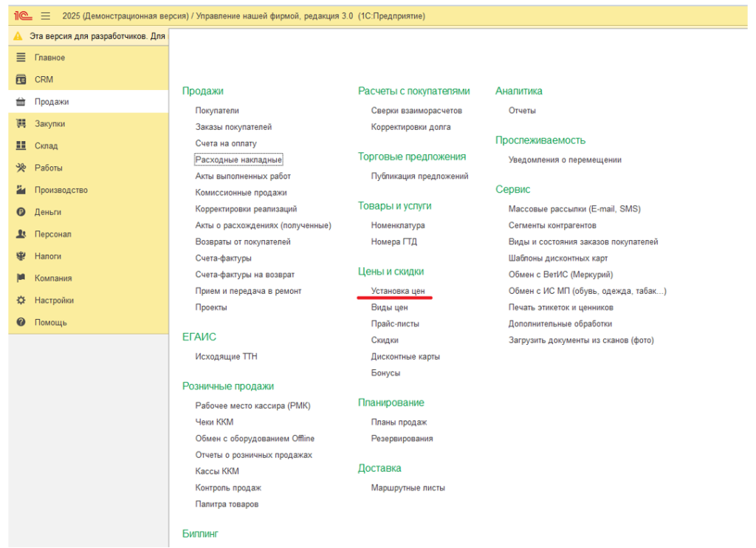
Task: Open Сверки взаиморасчетов
Action: coord(416,111)
